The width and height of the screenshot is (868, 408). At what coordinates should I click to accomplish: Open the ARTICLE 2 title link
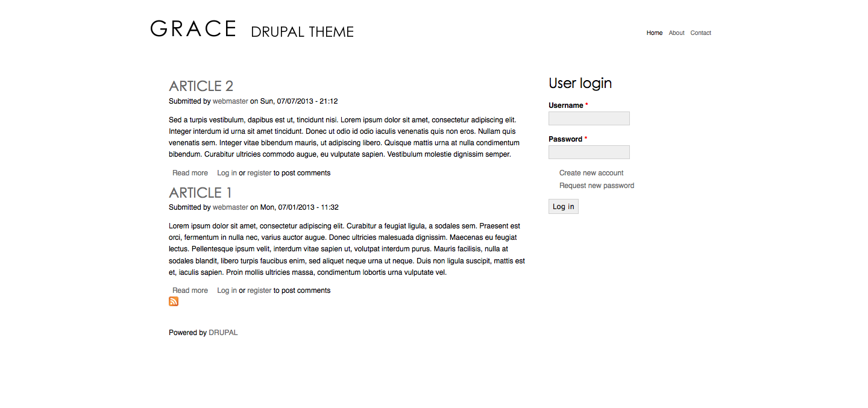[x=201, y=86]
